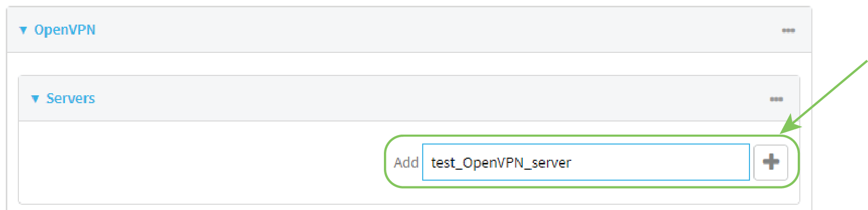868x210 pixels.
Task: Click the plus icon to add server
Action: click(770, 162)
